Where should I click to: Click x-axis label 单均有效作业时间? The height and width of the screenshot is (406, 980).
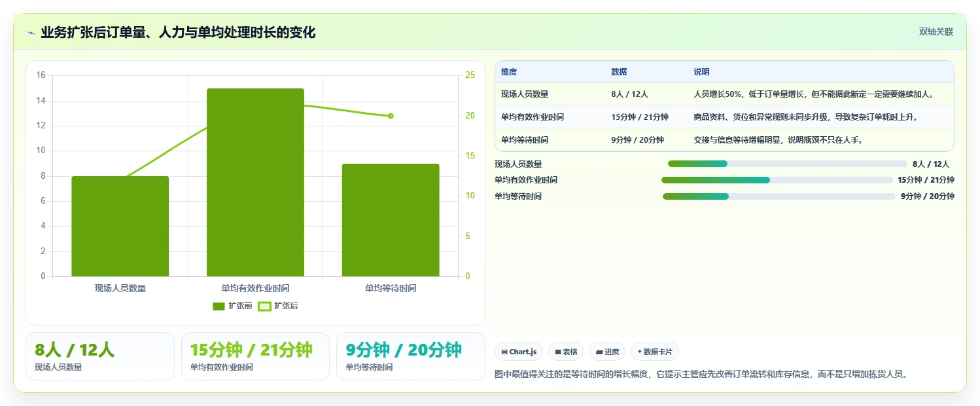click(x=255, y=288)
